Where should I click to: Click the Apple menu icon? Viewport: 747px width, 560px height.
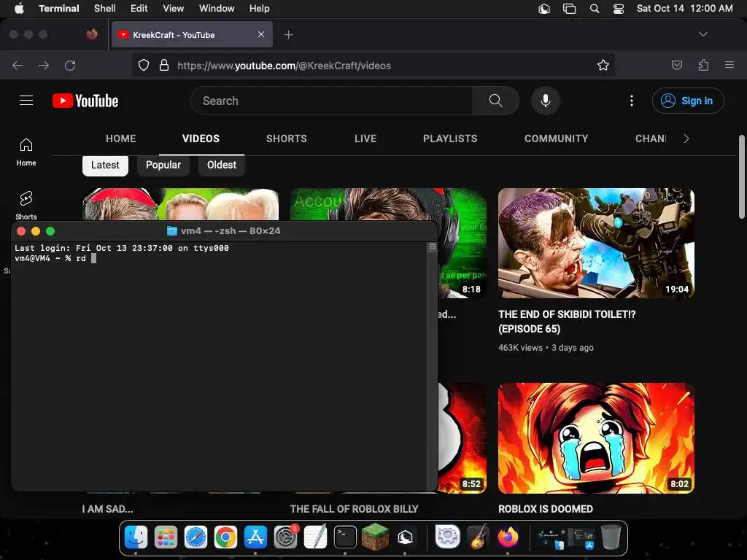19,8
